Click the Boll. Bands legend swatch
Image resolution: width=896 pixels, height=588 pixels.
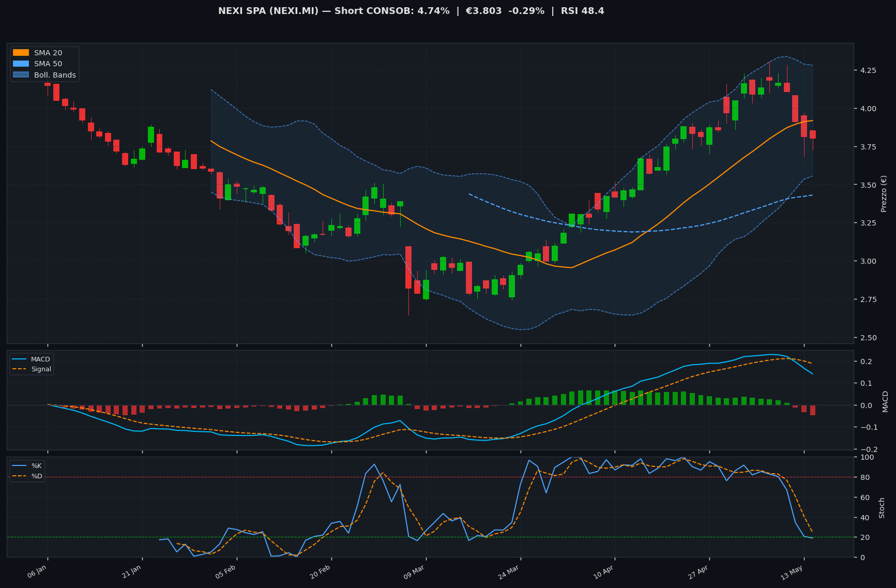tap(21, 75)
